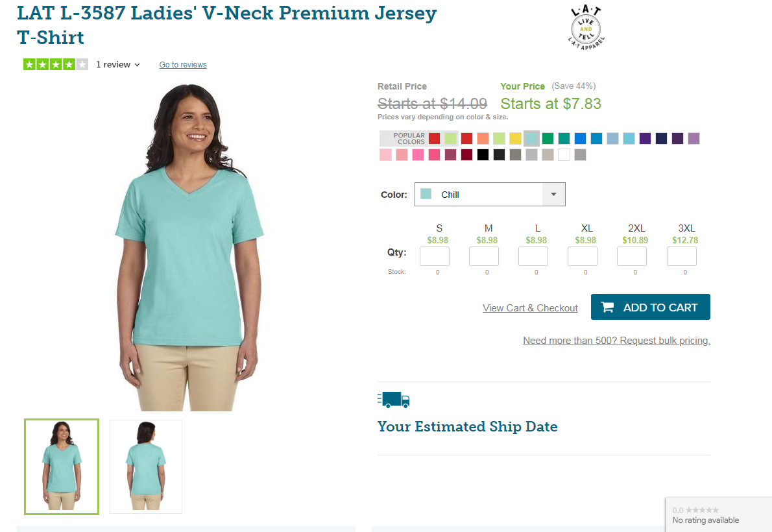The width and height of the screenshot is (772, 532).
Task: Click the green star rating badge
Action: tap(56, 64)
